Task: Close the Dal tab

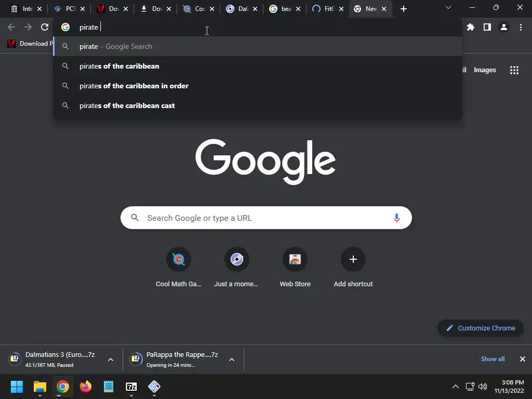Action: tap(255, 9)
